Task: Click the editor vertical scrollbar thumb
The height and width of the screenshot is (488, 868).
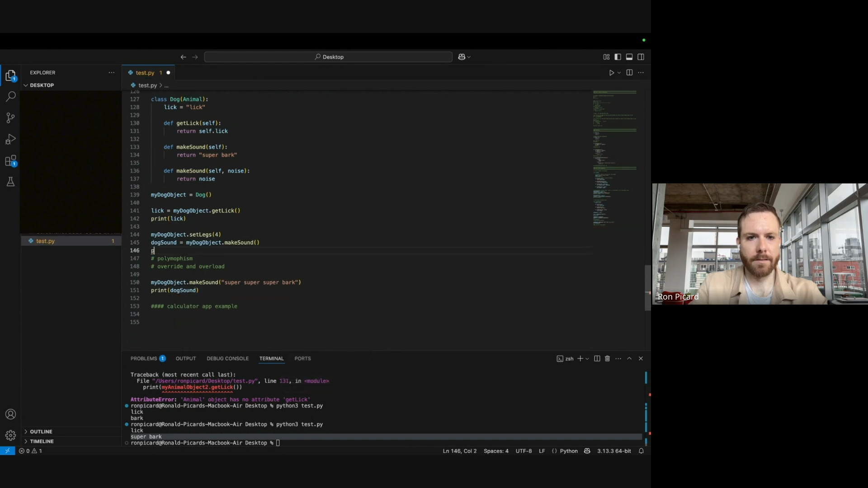Action: 647,288
